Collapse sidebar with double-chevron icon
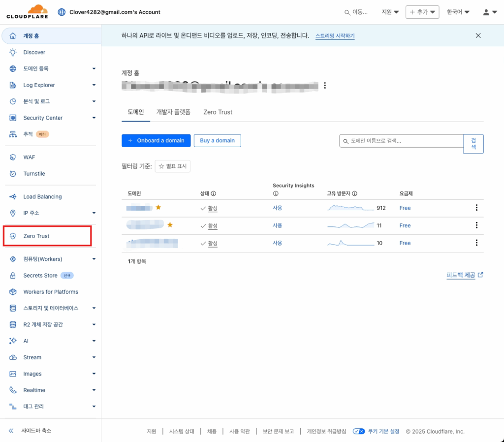This screenshot has height=442, width=504. (11, 430)
